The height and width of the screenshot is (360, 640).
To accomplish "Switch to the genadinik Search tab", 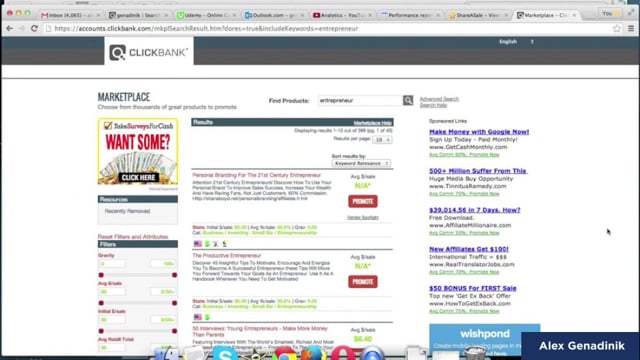I will (x=138, y=15).
